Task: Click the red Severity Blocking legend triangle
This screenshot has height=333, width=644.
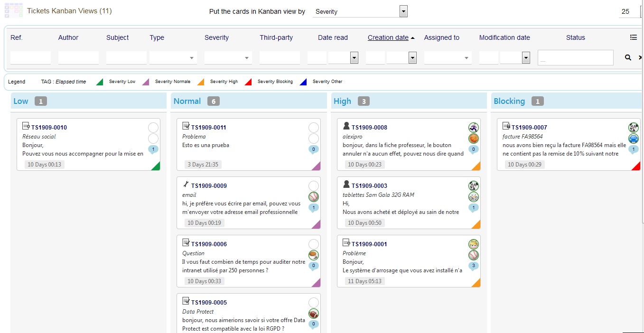Action: (x=248, y=82)
